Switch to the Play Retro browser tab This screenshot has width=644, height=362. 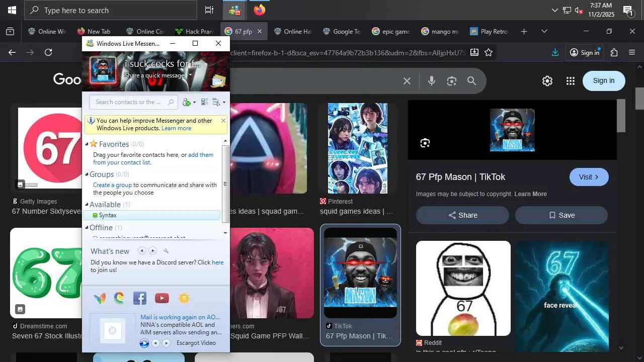coord(490,31)
